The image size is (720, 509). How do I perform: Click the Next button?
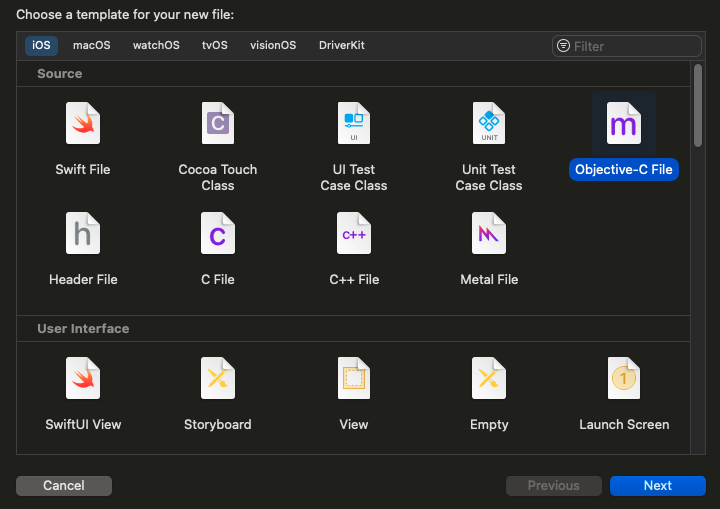pyautogui.click(x=658, y=486)
